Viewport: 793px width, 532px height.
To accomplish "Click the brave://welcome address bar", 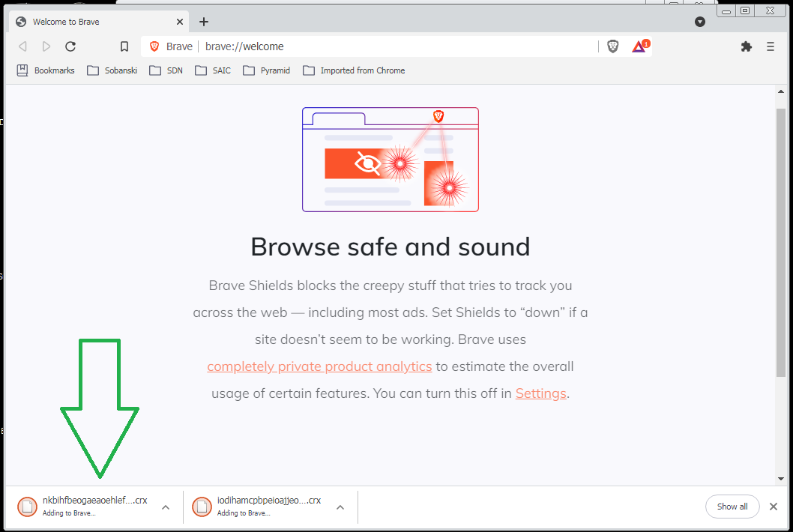I will [x=370, y=46].
